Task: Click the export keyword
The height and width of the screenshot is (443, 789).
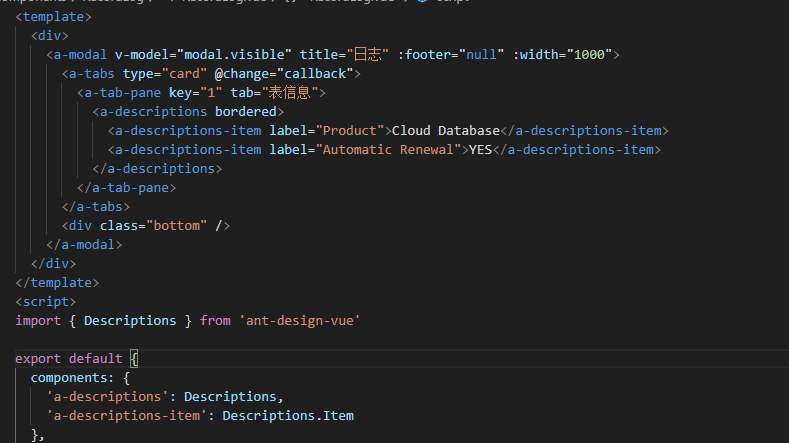Action: click(38, 358)
